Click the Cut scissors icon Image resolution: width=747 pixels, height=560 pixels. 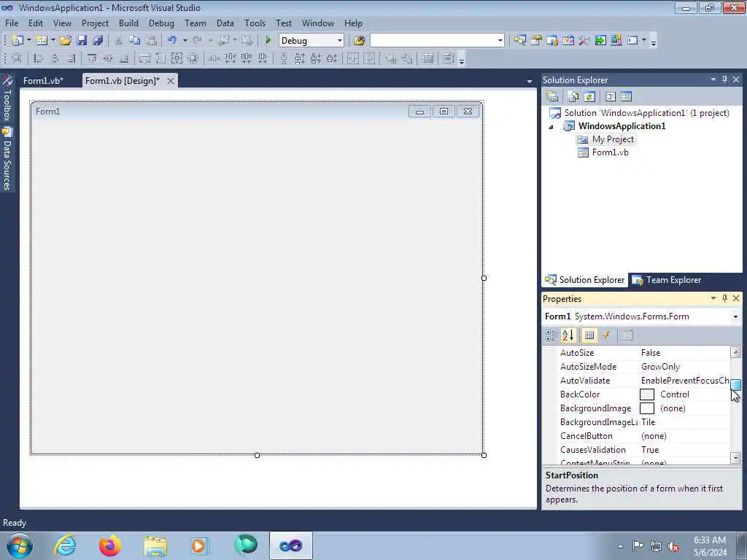tap(119, 41)
